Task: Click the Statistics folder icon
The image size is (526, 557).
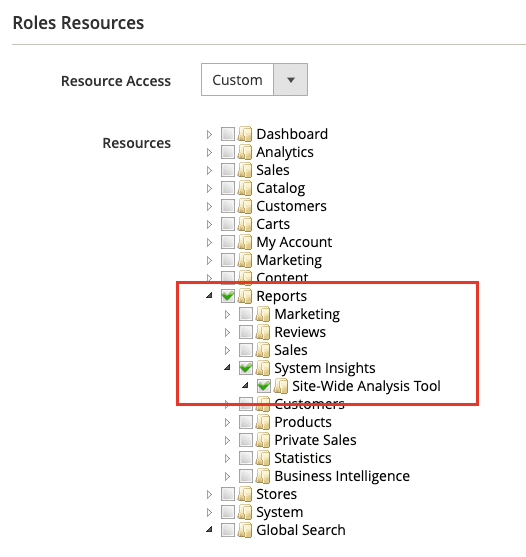Action: coord(263,458)
